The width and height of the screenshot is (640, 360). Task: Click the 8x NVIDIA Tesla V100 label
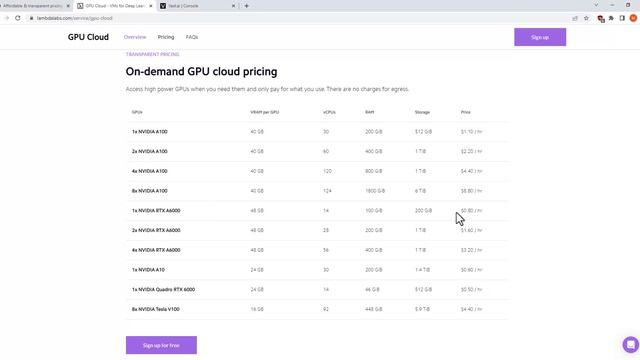point(156,309)
